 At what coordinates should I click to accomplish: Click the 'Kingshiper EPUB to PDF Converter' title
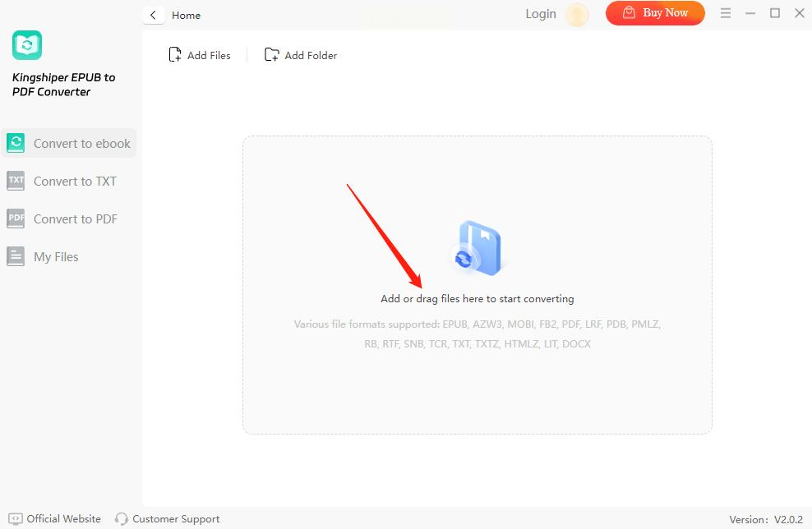pyautogui.click(x=64, y=85)
